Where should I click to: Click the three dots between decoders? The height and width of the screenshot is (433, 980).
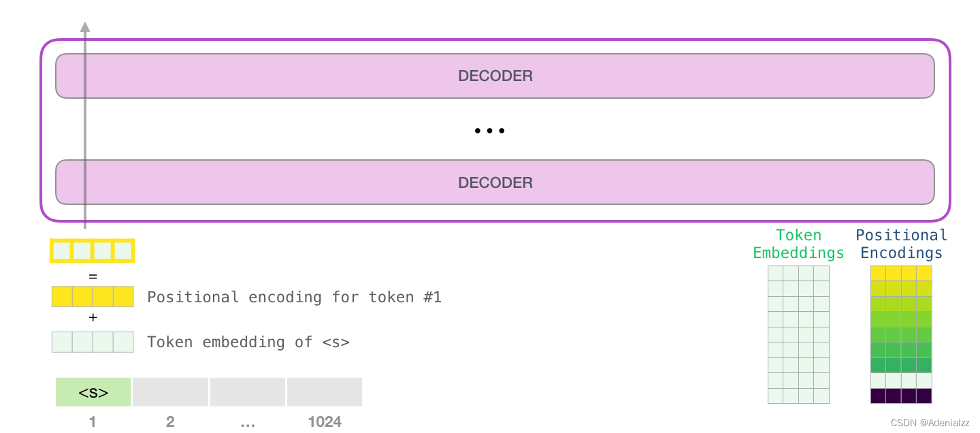(x=490, y=131)
